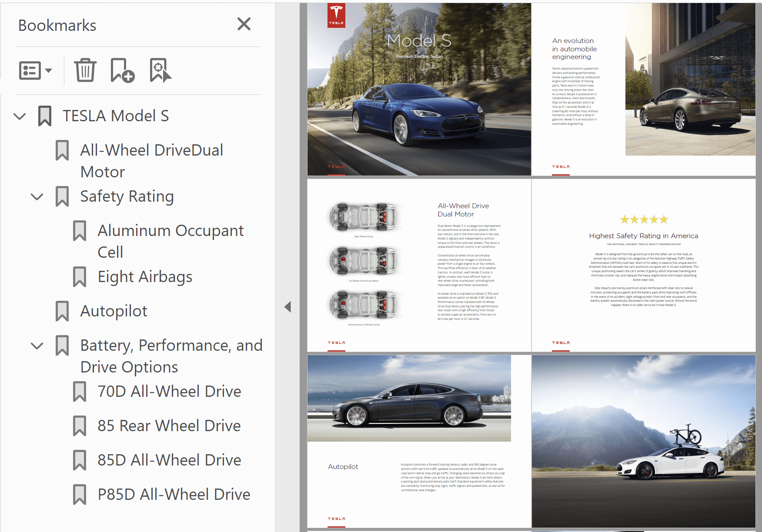Screen dimensions: 762x532
Task: Click the Autopilot bookmark icon
Action: 62,311
